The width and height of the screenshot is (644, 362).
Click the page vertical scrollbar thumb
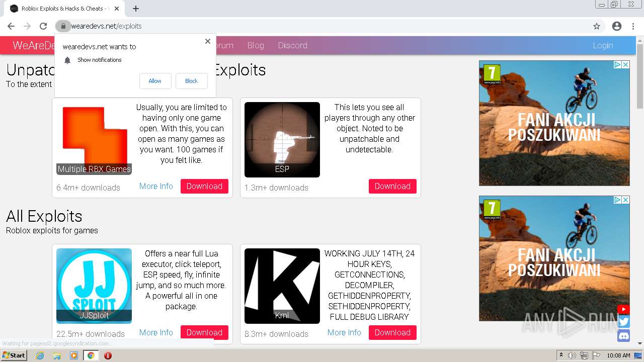(640, 76)
